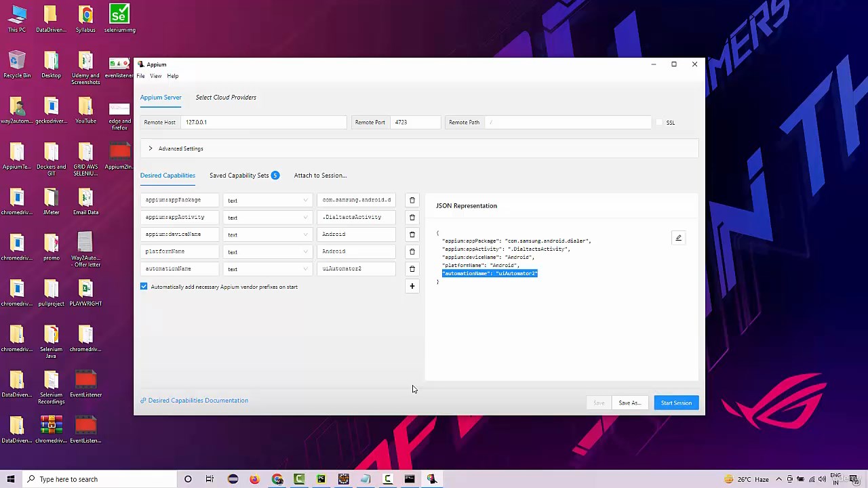
Task: Click the Windows taskbar search box
Action: point(98,479)
